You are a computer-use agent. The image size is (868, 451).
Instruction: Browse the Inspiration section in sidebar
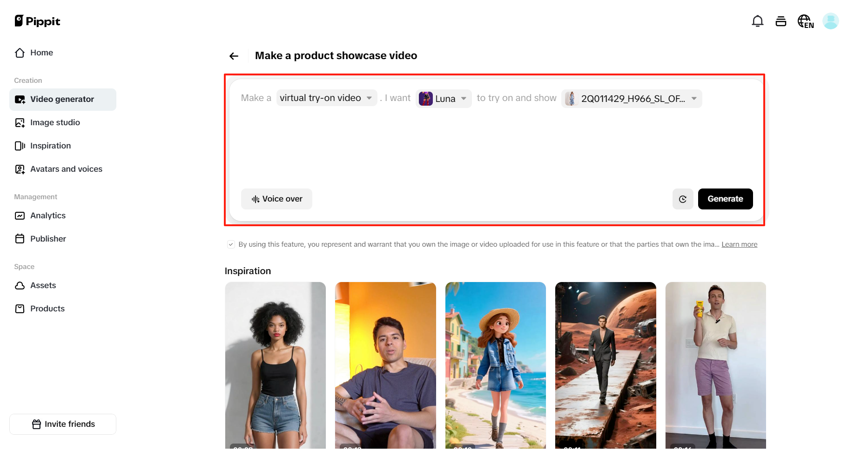[x=50, y=146]
